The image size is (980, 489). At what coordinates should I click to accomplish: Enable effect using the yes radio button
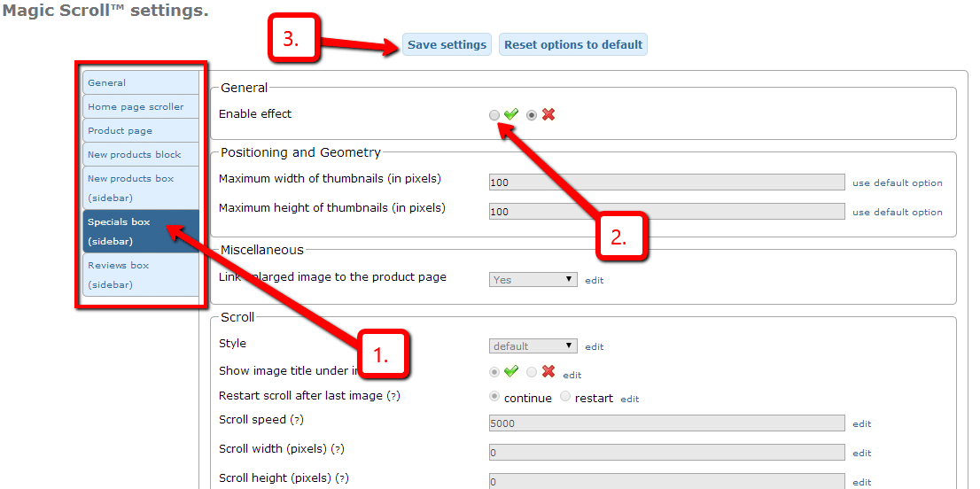click(x=494, y=115)
